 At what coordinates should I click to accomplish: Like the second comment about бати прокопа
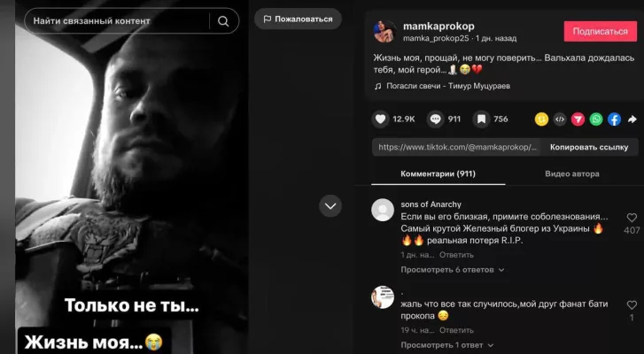(632, 304)
